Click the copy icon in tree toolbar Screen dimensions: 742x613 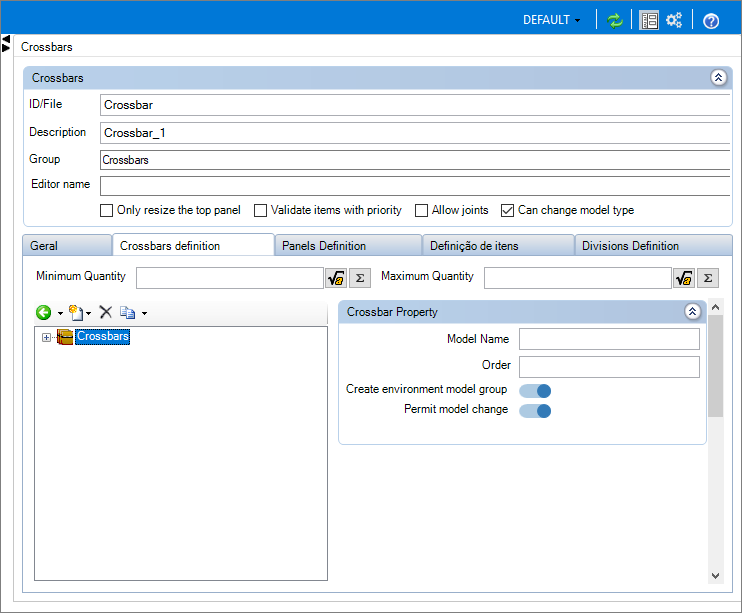[x=128, y=312]
